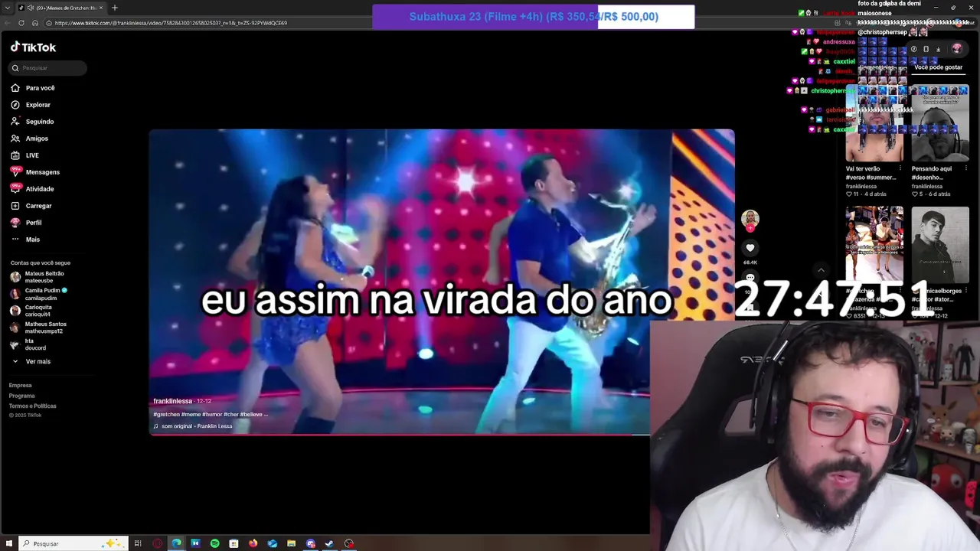
Task: Open hta doucord followed account
Action: coord(28,344)
